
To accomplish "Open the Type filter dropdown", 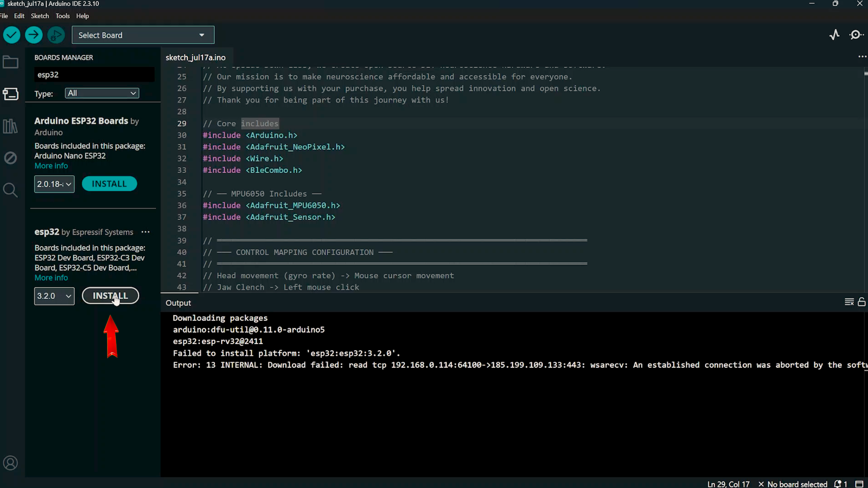I will (x=102, y=93).
